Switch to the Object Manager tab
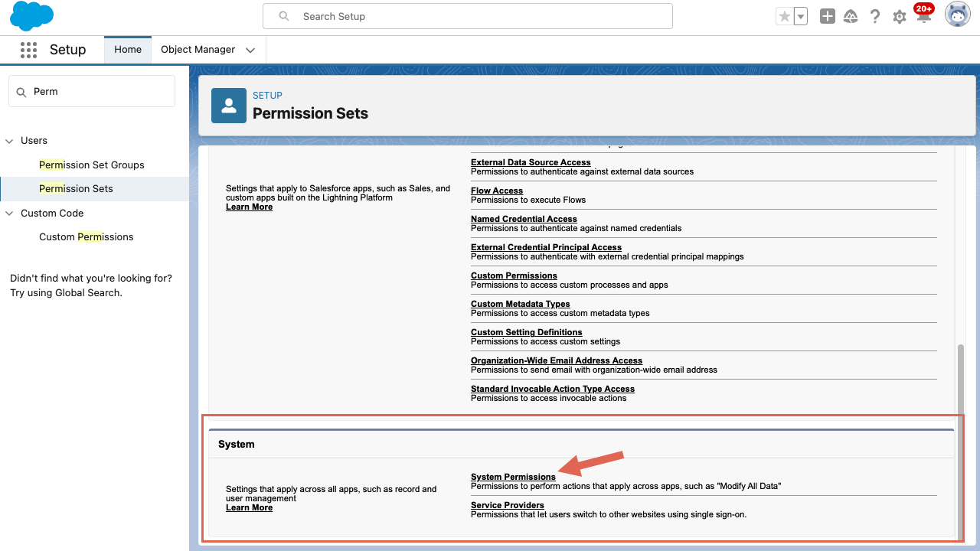 (x=198, y=50)
